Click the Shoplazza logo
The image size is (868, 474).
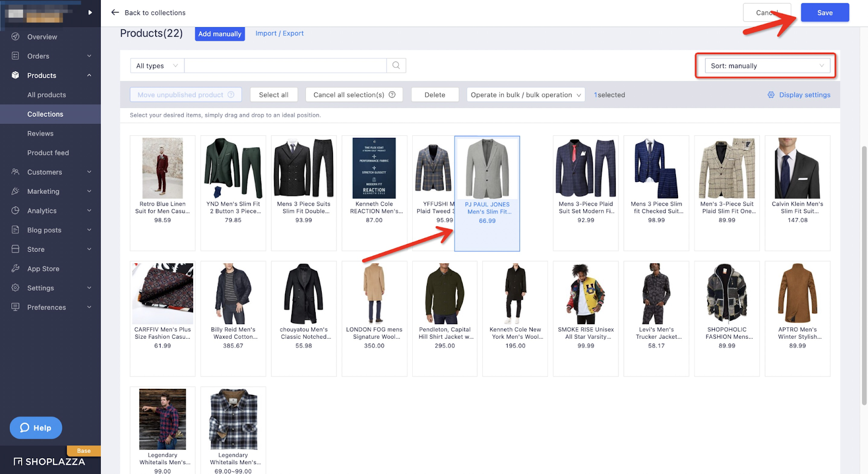pos(49,462)
